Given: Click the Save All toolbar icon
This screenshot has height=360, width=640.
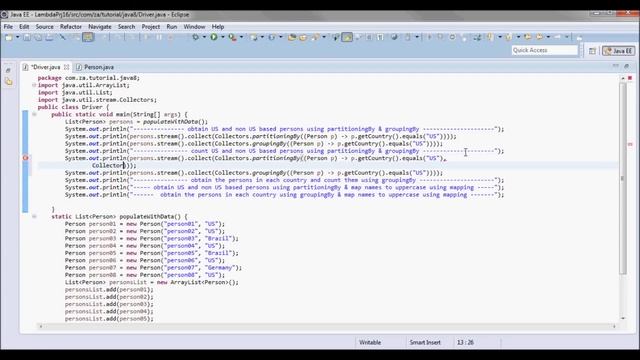Looking at the screenshot, I should 38,37.
